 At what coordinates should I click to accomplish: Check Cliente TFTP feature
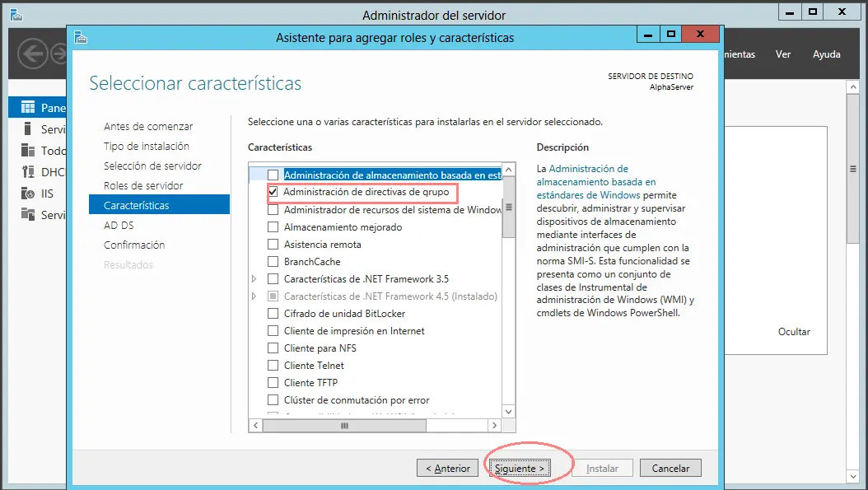[273, 383]
